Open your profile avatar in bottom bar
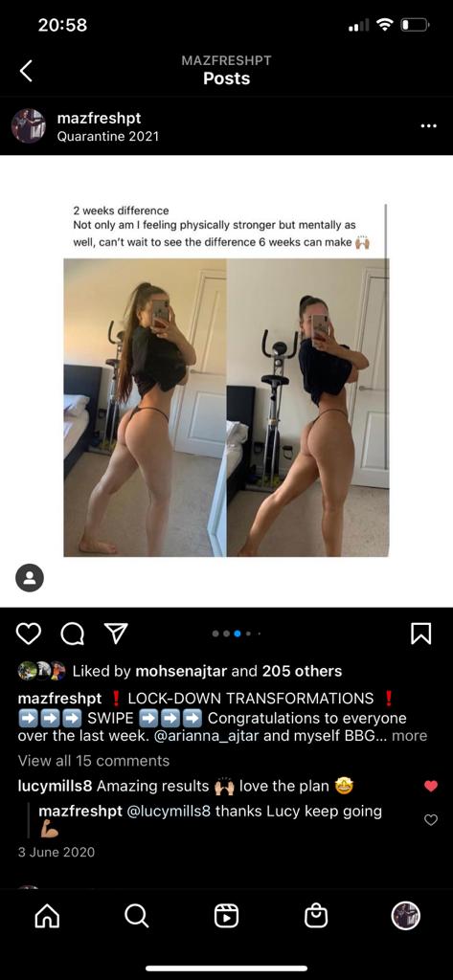Viewport: 453px width, 980px height. [405, 916]
